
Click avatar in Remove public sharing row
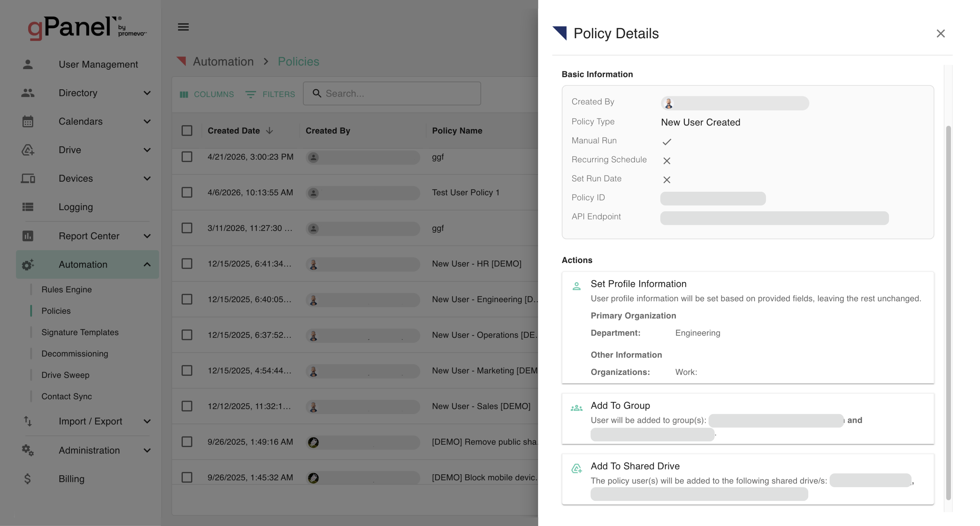[313, 442]
